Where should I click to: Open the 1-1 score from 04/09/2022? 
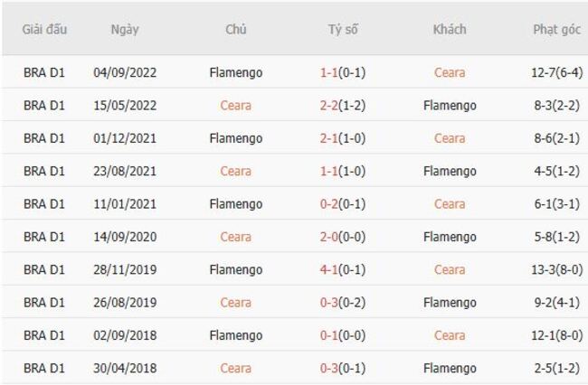pyautogui.click(x=331, y=72)
